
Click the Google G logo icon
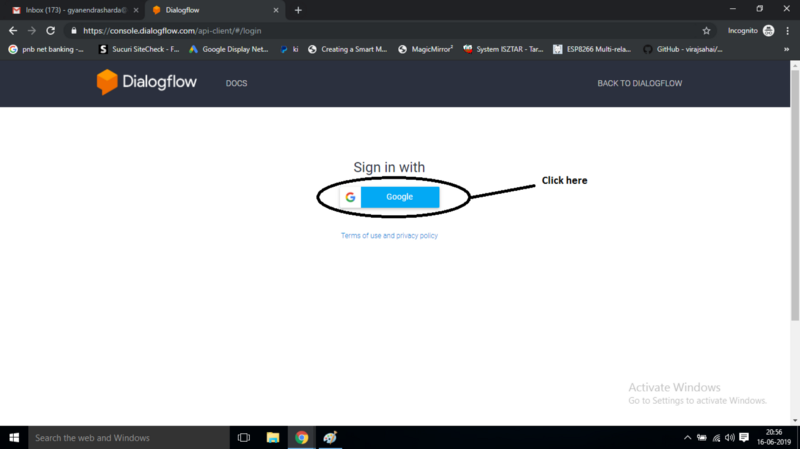tap(350, 197)
